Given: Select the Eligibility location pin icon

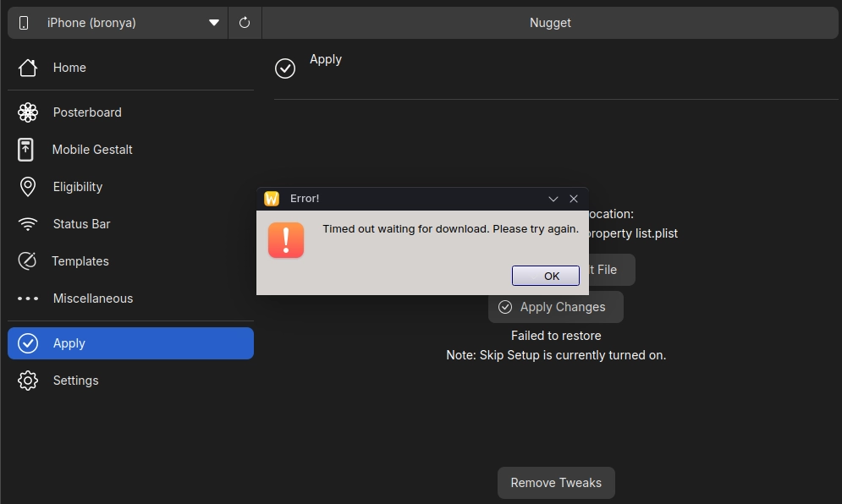Looking at the screenshot, I should click(27, 187).
